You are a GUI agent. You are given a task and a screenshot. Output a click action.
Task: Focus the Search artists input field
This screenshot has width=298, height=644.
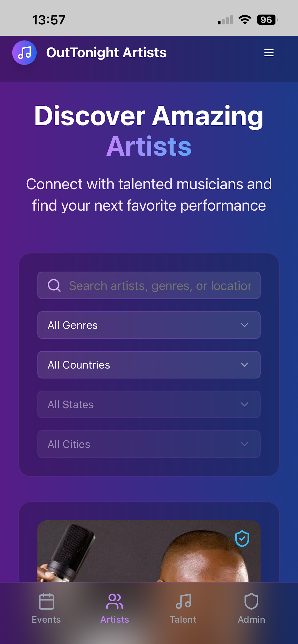click(149, 285)
